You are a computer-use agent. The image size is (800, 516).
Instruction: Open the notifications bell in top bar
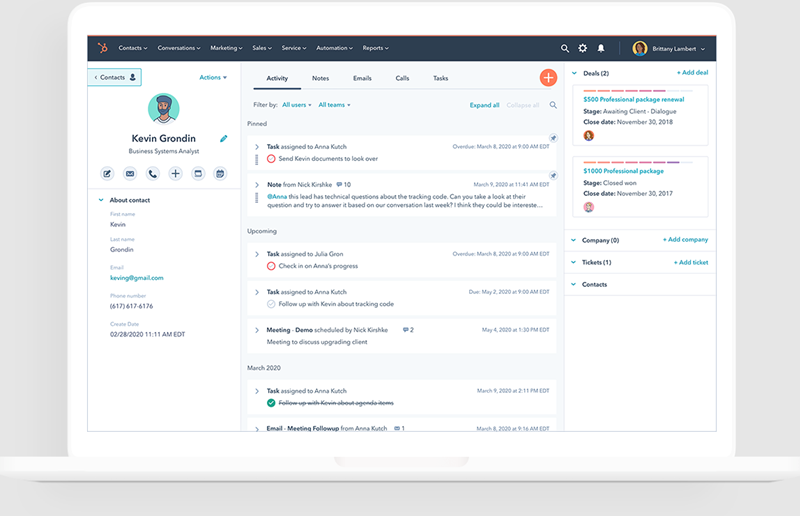[601, 48]
